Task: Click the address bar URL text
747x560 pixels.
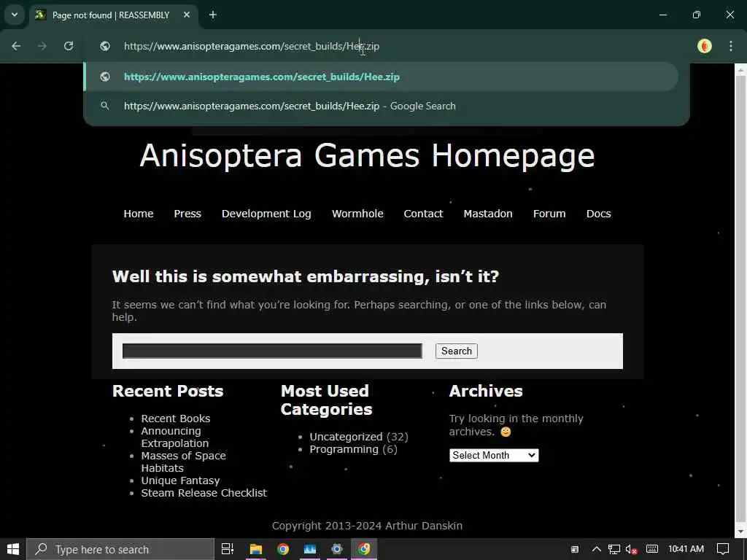Action: point(252,46)
